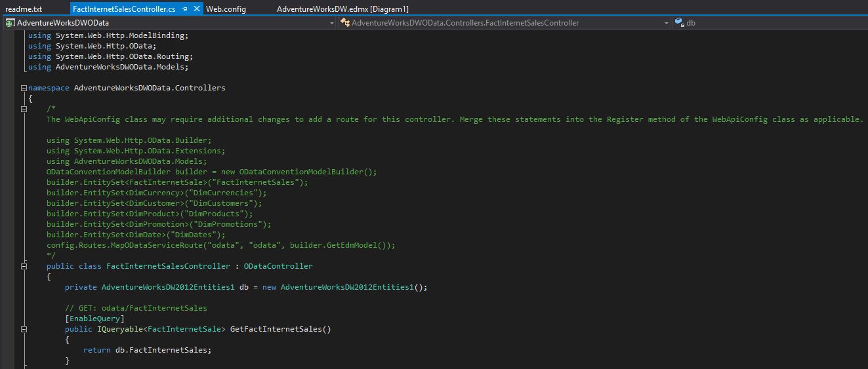The height and width of the screenshot is (369, 868).
Task: Click the FactInternetSales entity set line
Action: point(177,182)
